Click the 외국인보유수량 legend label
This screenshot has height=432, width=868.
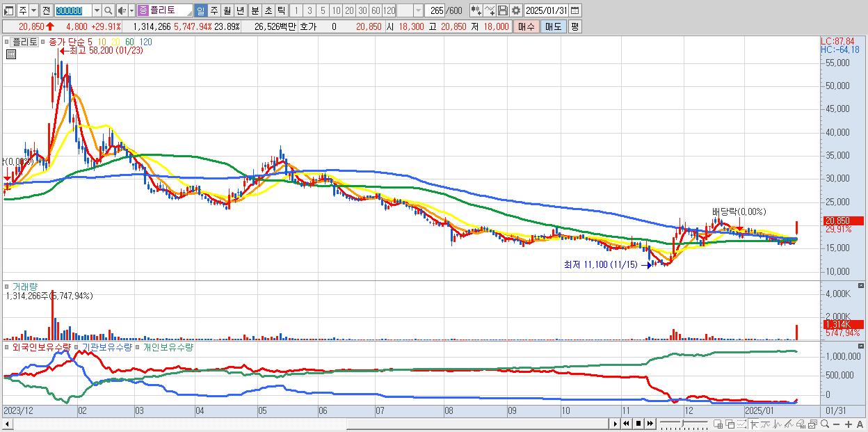(x=42, y=346)
